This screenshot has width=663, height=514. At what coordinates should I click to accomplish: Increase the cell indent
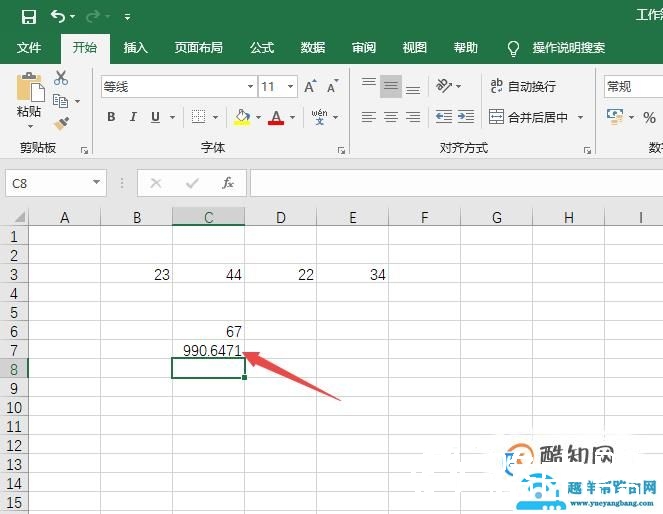click(x=466, y=116)
